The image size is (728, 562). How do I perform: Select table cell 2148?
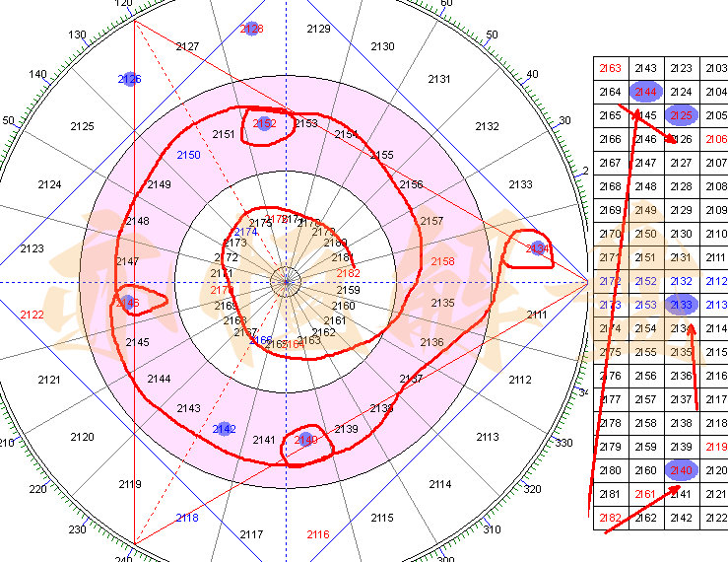[x=646, y=186]
